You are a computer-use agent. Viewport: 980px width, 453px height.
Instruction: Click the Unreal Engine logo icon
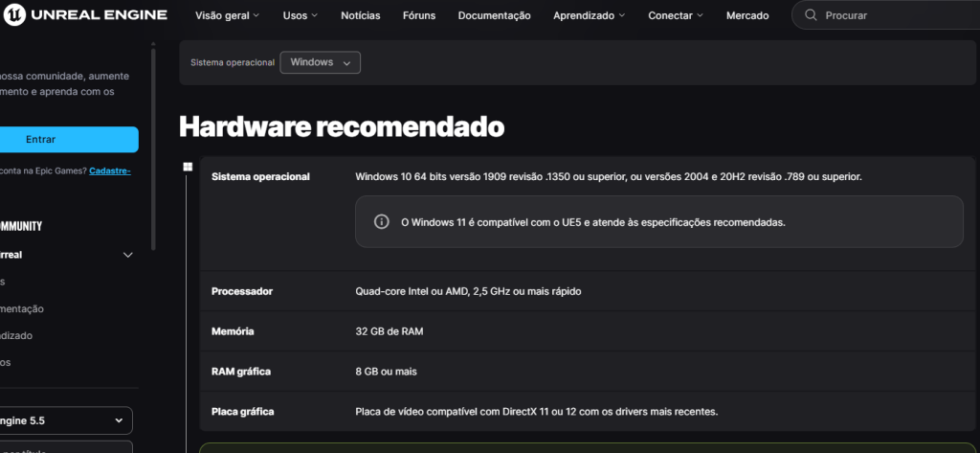14,14
